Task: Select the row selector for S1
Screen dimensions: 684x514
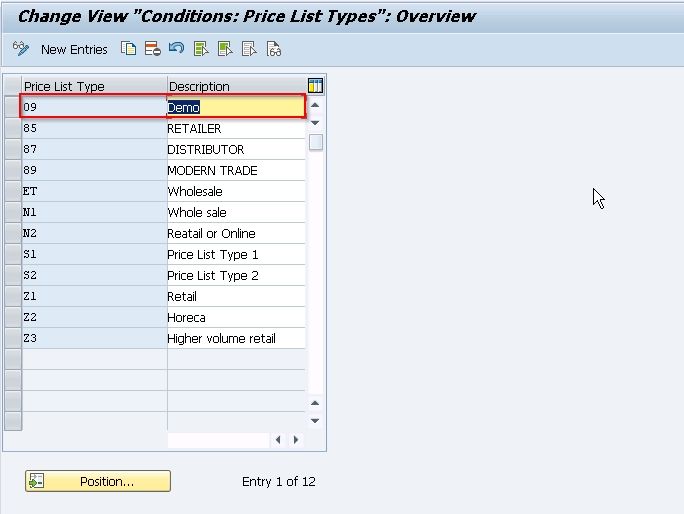Action: click(13, 254)
